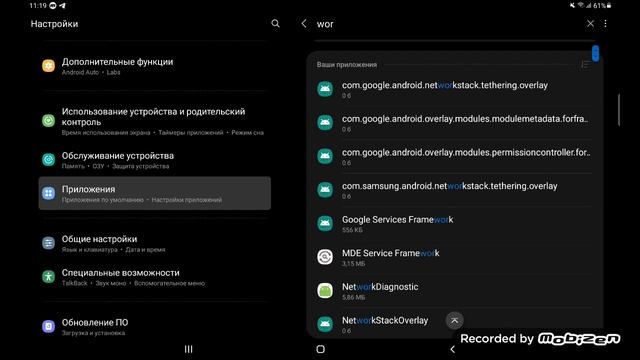
Task: Open the settings search magnifier icon
Action: pyautogui.click(x=276, y=24)
